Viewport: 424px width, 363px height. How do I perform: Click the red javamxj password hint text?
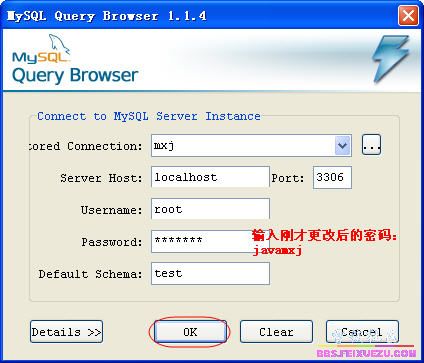(x=277, y=250)
